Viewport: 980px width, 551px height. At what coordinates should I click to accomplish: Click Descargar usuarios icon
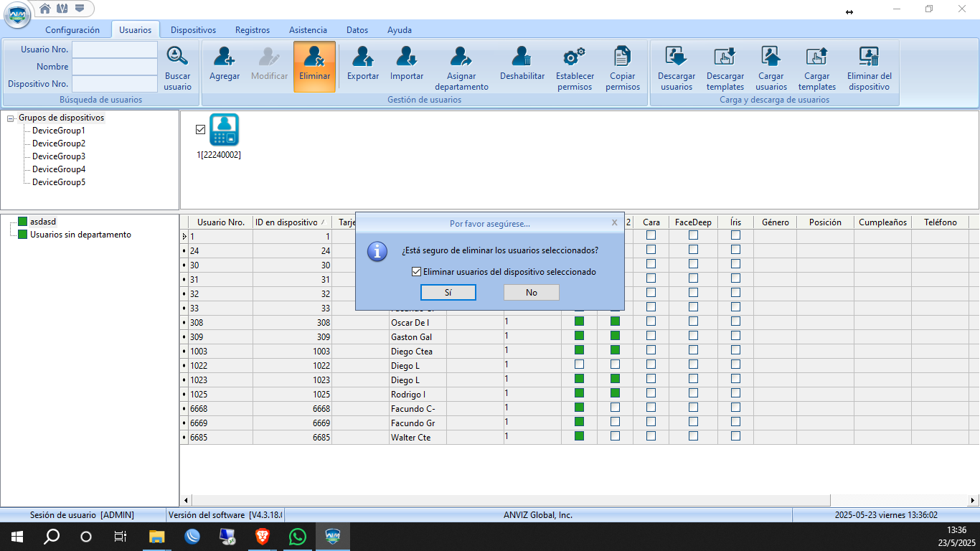677,56
